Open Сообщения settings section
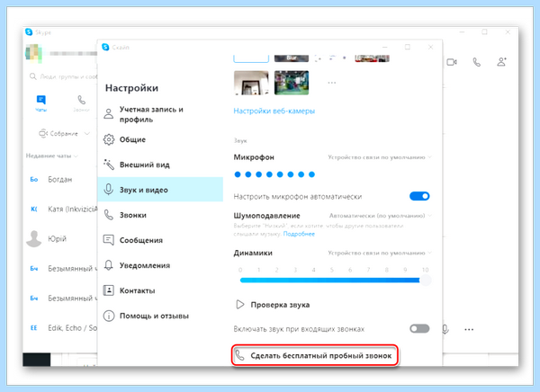Viewport: 540px width, 392px height. point(160,240)
